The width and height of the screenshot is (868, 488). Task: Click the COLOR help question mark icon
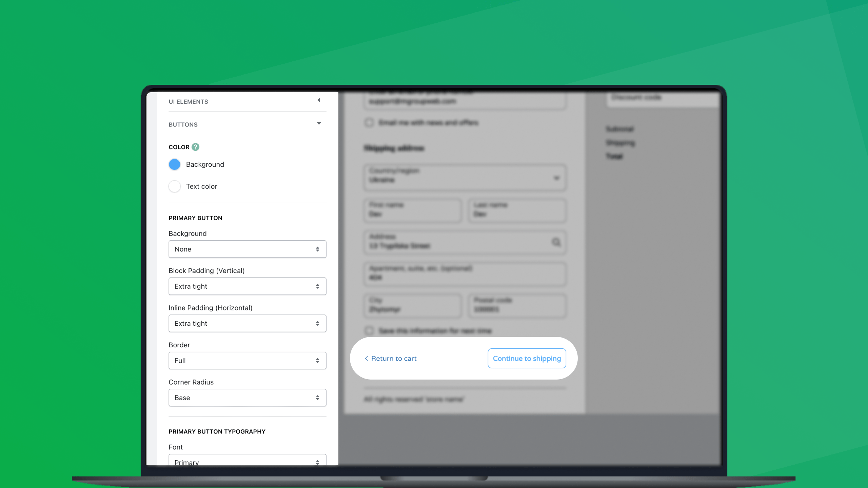point(195,147)
